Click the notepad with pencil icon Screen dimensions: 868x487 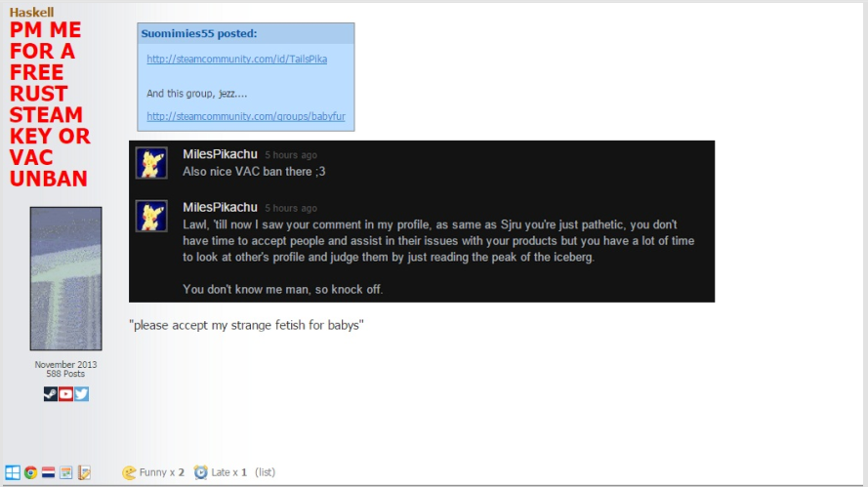click(x=84, y=472)
